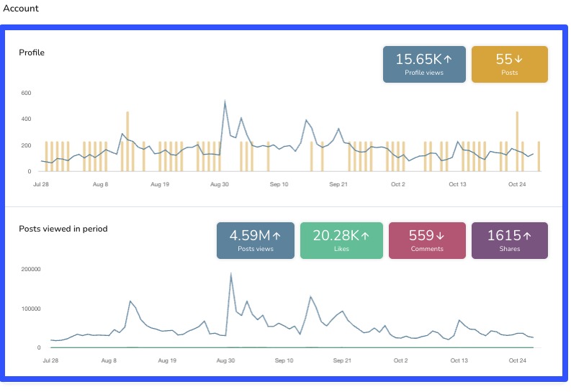Click the 'Posts viewed in period' title

click(x=63, y=229)
